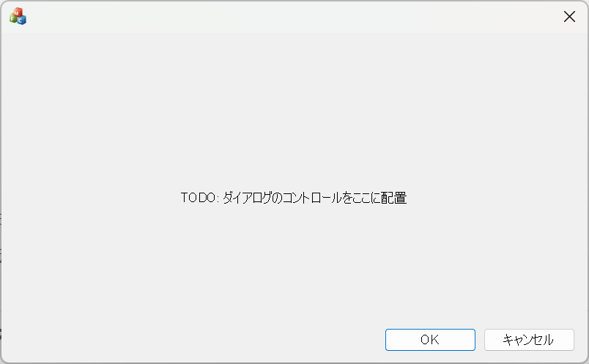589x364 pixels.
Task: Click the ダイアログ text in the placeholder
Action: coord(247,198)
